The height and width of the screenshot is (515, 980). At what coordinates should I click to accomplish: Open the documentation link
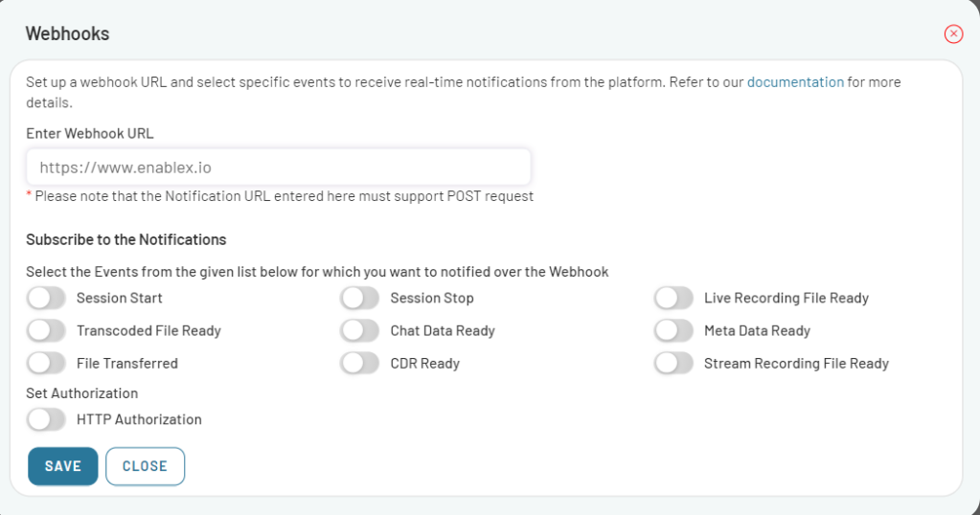coord(795,82)
